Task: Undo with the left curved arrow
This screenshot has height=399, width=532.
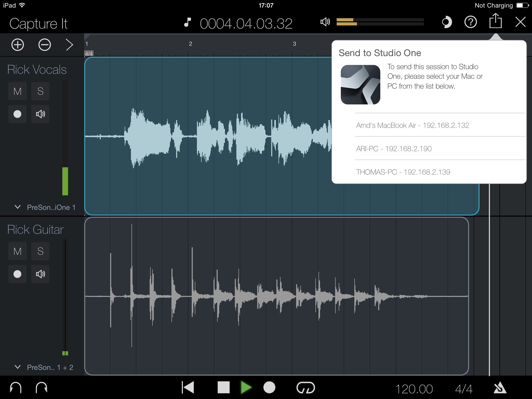Action: pos(16,388)
